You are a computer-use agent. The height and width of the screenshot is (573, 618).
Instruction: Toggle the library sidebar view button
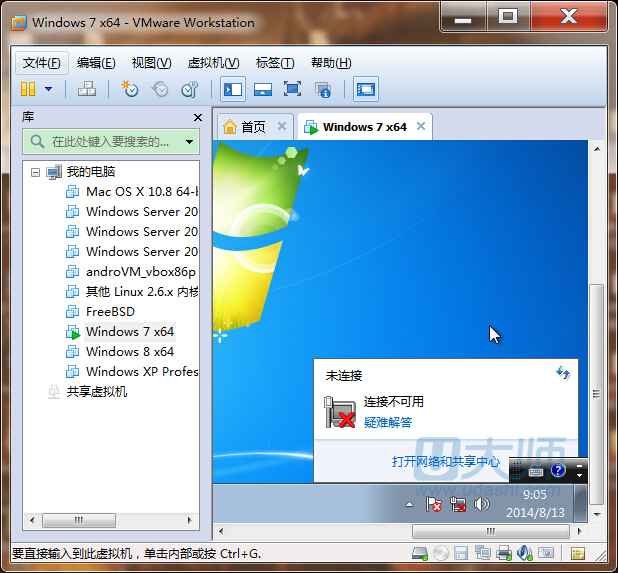coord(232,89)
